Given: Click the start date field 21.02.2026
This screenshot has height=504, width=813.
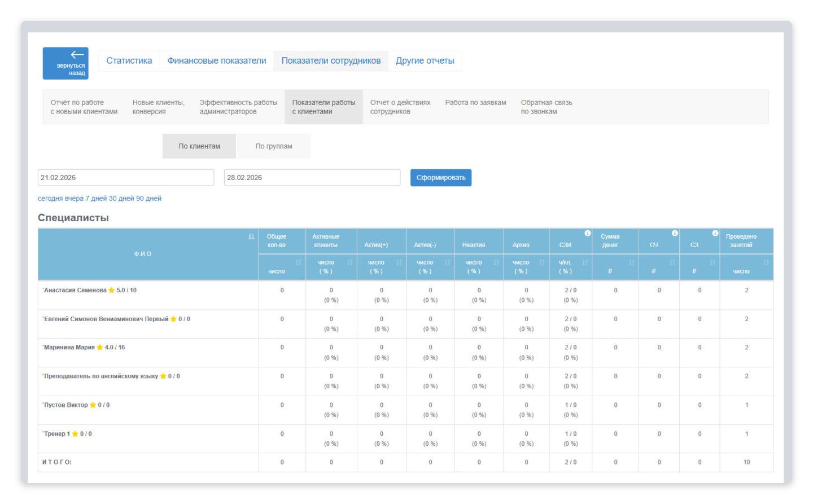Looking at the screenshot, I should click(x=125, y=178).
